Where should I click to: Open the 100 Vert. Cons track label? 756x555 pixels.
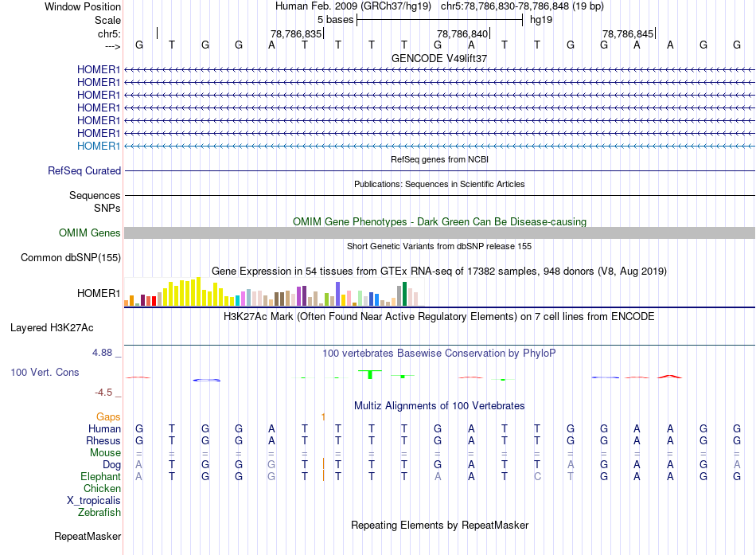click(45, 372)
